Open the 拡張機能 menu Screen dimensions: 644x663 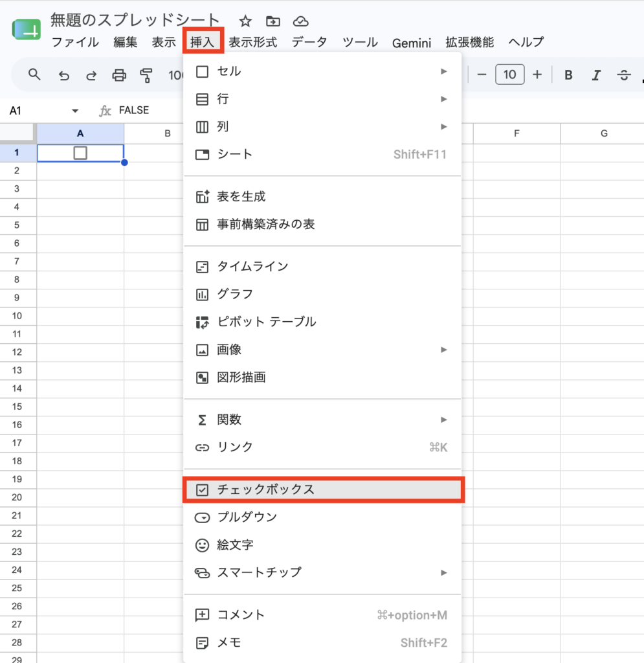(x=469, y=42)
